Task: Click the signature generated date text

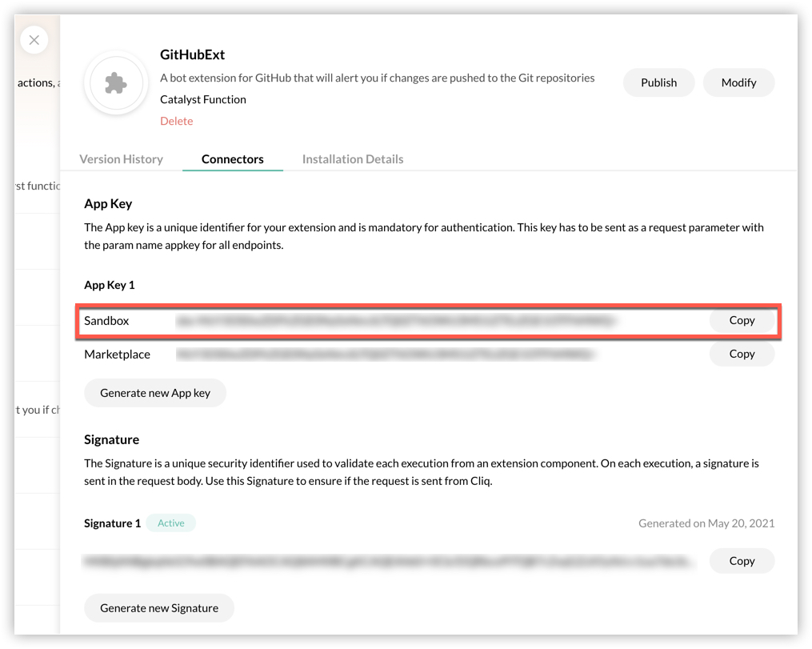Action: 706,523
